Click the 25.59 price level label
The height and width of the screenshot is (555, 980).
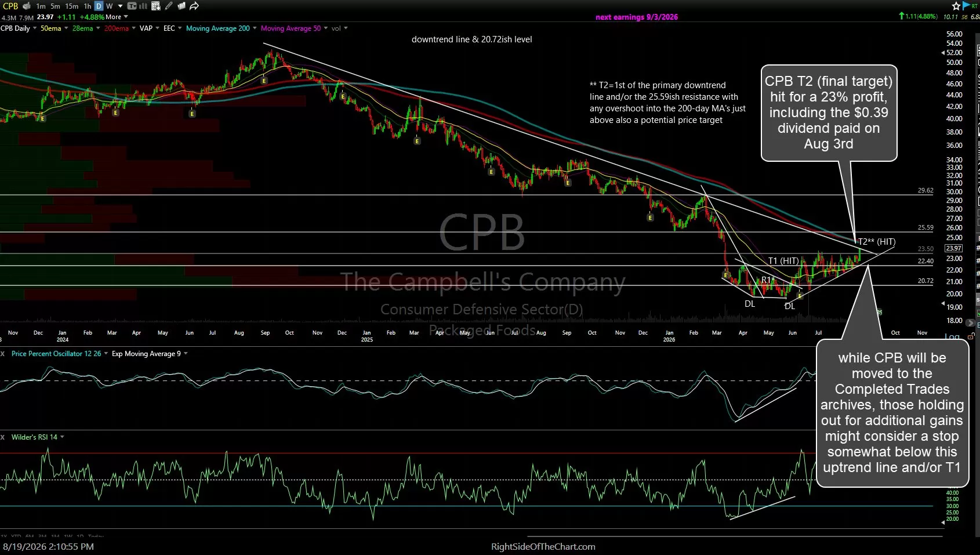(925, 227)
